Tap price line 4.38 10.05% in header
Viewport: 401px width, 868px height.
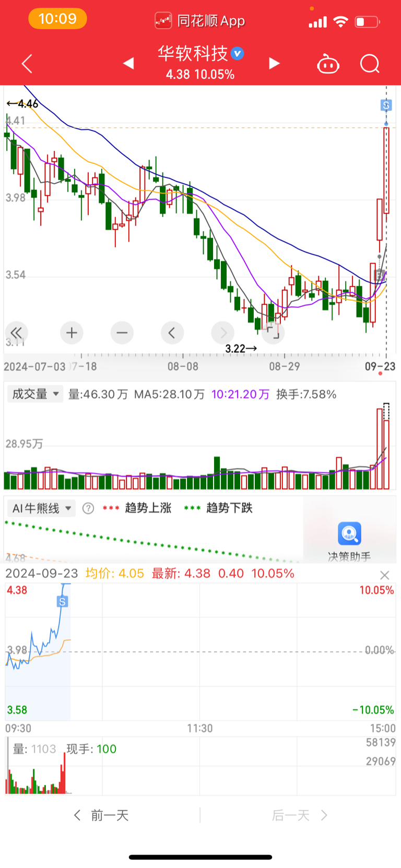[x=200, y=75]
